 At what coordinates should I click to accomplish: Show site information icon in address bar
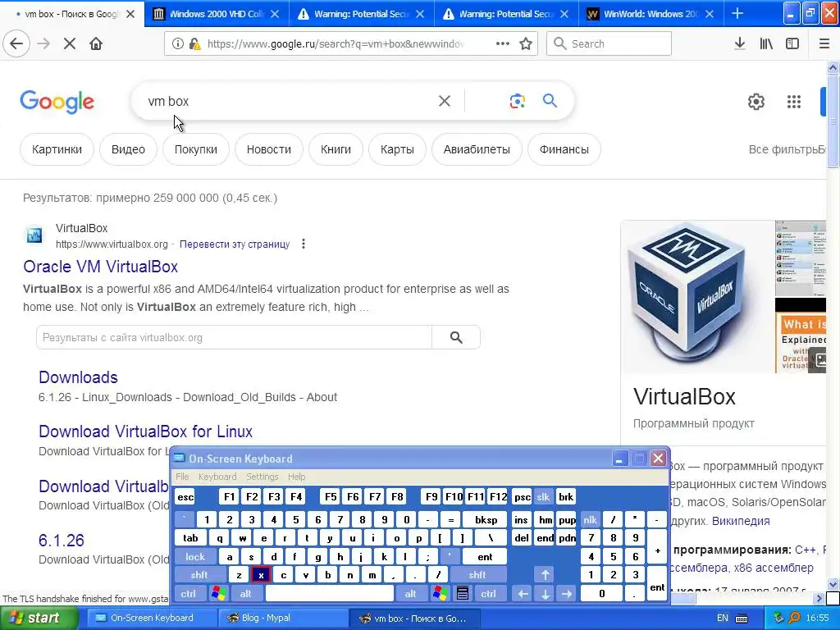click(177, 44)
